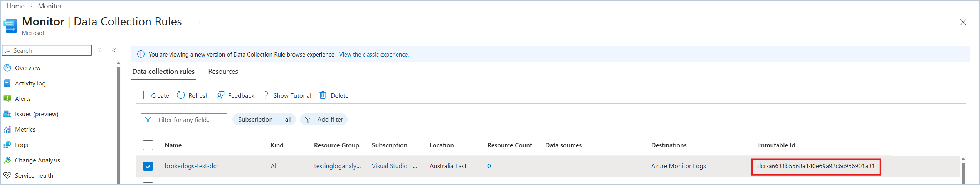
Task: Click the Australia East location cell
Action: point(448,166)
